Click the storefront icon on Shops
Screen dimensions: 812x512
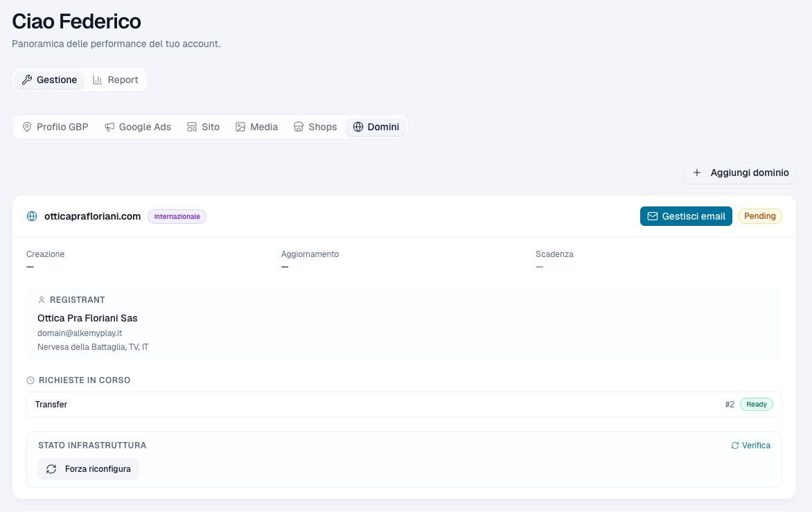coord(299,127)
